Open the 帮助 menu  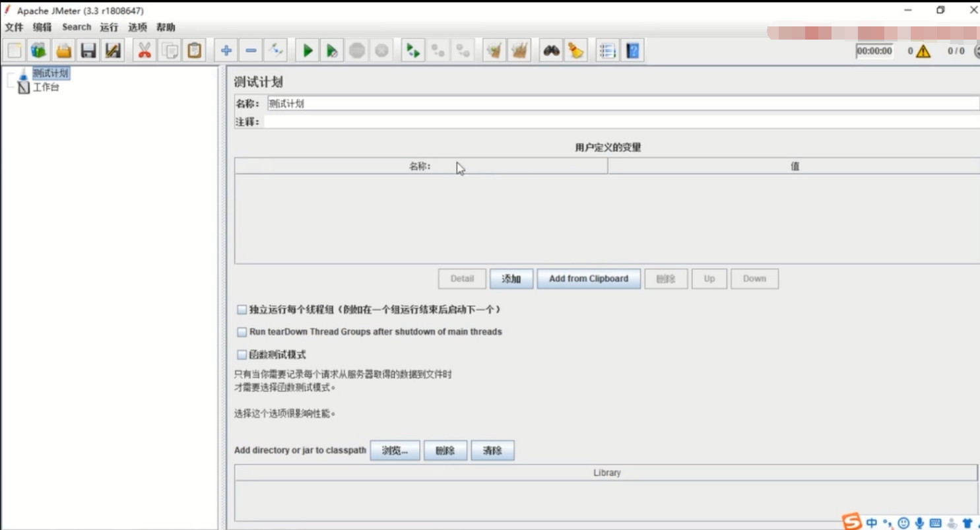166,27
